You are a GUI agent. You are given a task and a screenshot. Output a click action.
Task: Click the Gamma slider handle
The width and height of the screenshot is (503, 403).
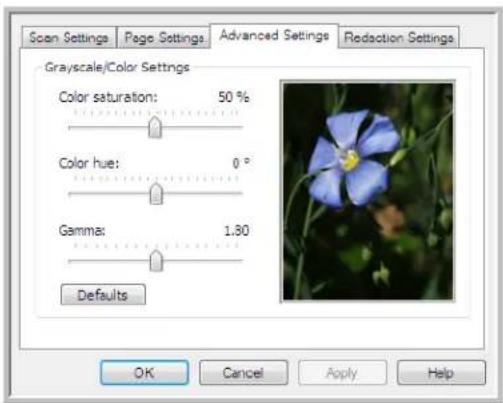(x=156, y=261)
